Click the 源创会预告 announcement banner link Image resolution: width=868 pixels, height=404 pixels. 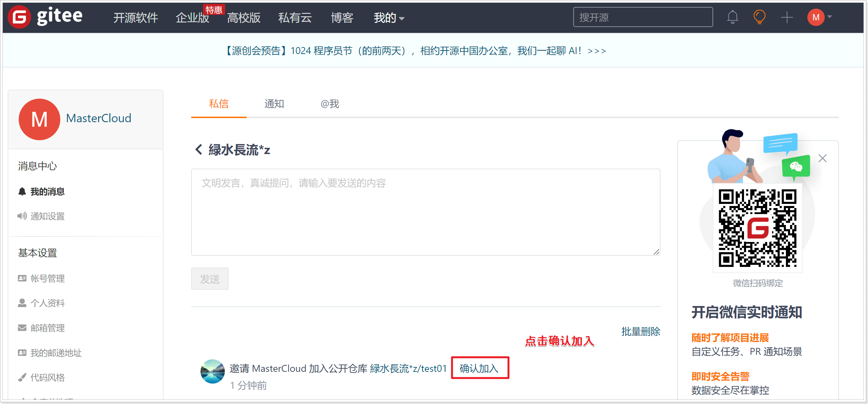click(x=416, y=51)
